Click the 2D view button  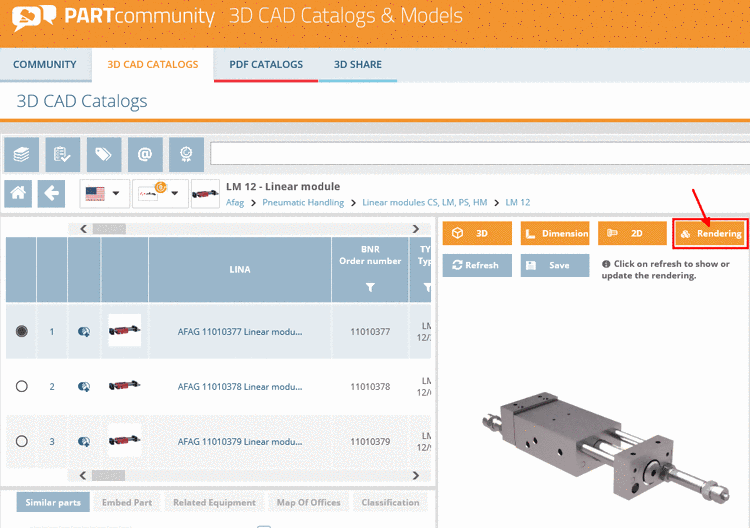632,233
